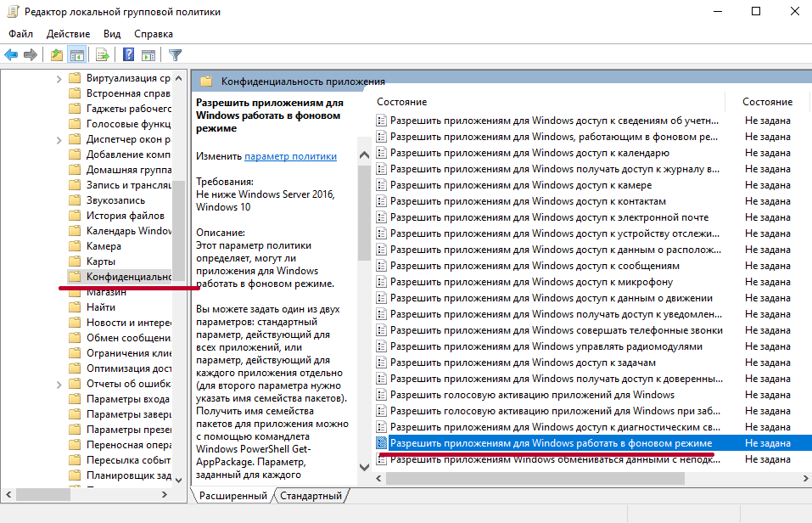Click description pane scroll up arrow
This screenshot has height=523, width=812.
(x=364, y=155)
